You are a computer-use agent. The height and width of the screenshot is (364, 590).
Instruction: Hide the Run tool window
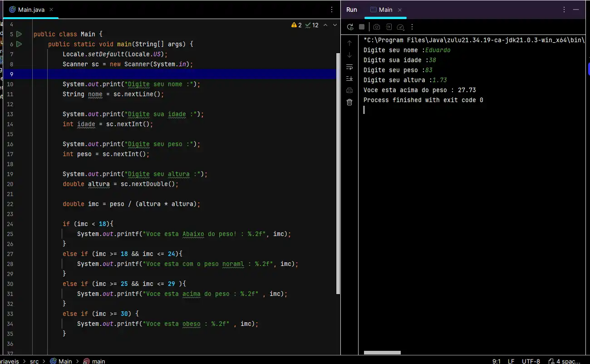(x=576, y=10)
